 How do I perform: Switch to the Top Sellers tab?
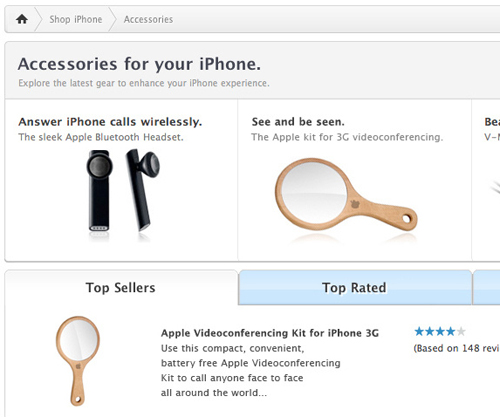[121, 288]
